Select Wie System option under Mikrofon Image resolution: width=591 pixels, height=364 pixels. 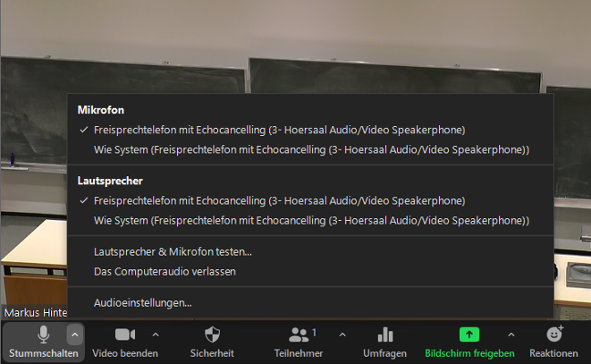coord(310,149)
